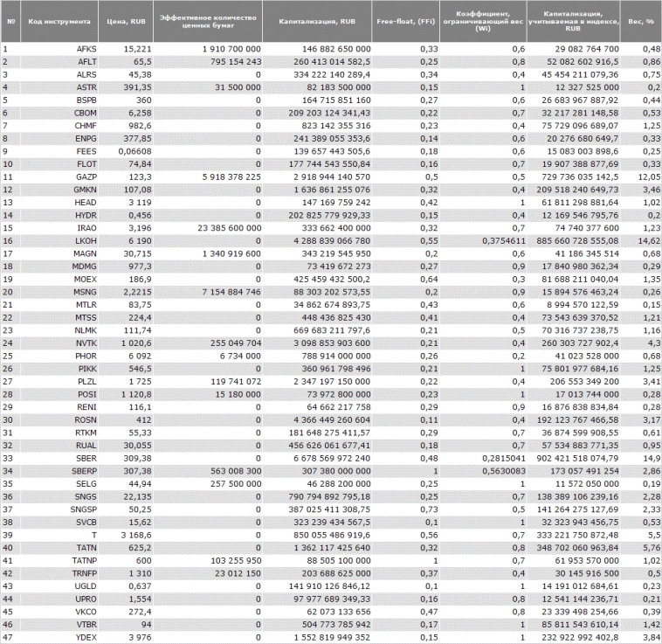The height and width of the screenshot is (644, 662).
Task: Click the T ticker cell
Action: tap(59, 535)
